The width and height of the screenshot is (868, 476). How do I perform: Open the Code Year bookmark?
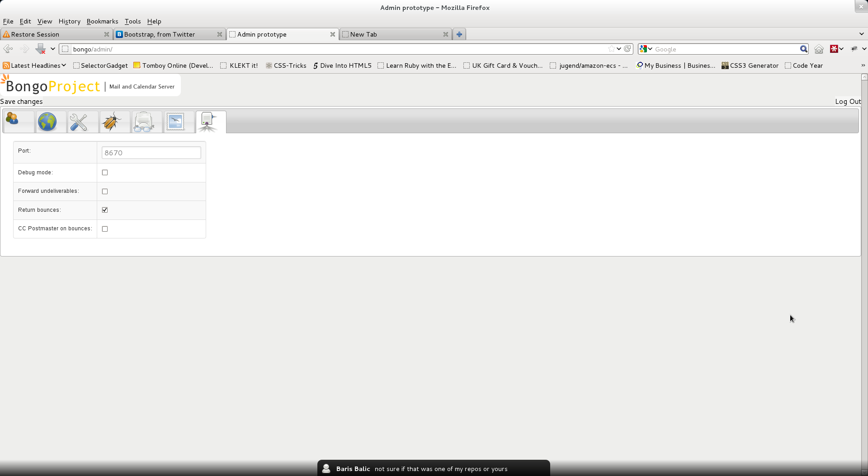804,65
